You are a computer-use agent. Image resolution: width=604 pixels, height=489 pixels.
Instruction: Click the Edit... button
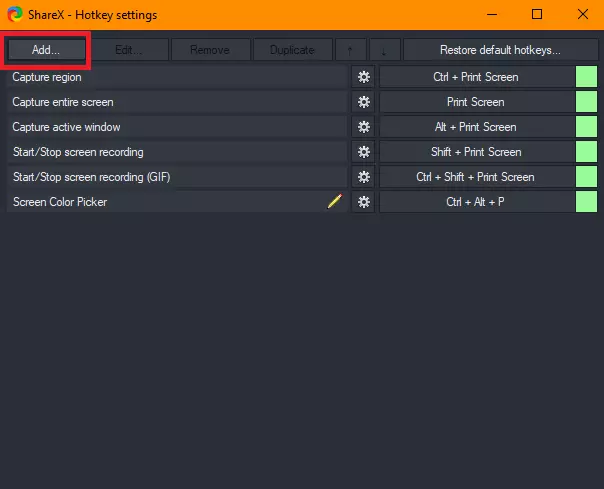pos(129,50)
